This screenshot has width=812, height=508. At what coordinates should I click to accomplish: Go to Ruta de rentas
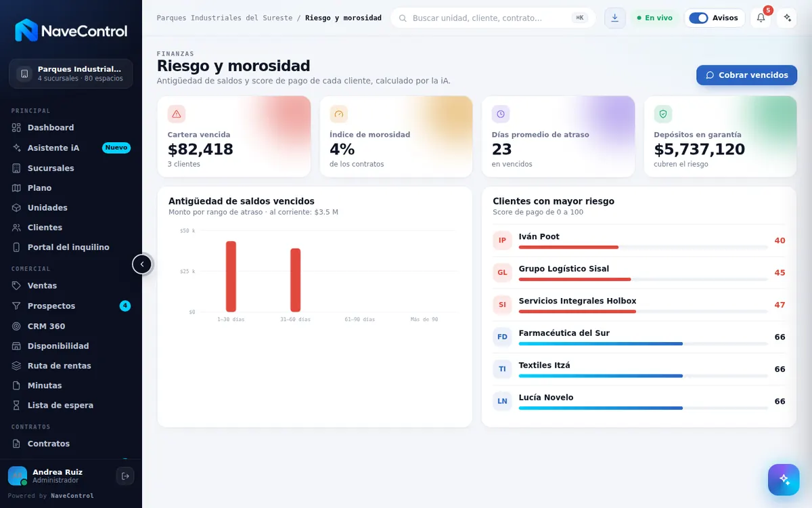coord(71,366)
